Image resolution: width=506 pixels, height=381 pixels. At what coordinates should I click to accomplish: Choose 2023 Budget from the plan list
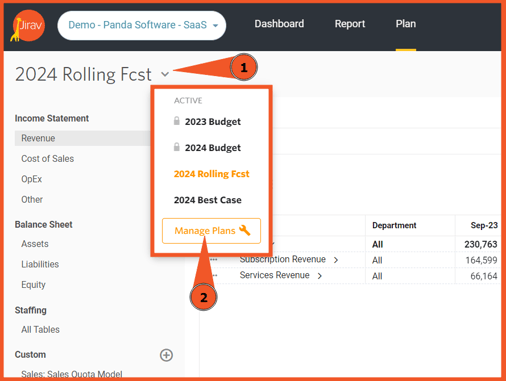(213, 122)
